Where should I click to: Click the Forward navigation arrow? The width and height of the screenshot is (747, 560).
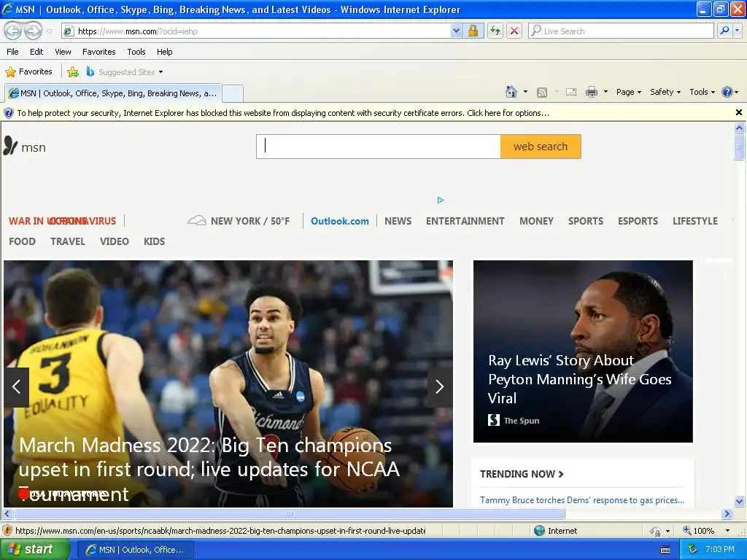click(33, 31)
